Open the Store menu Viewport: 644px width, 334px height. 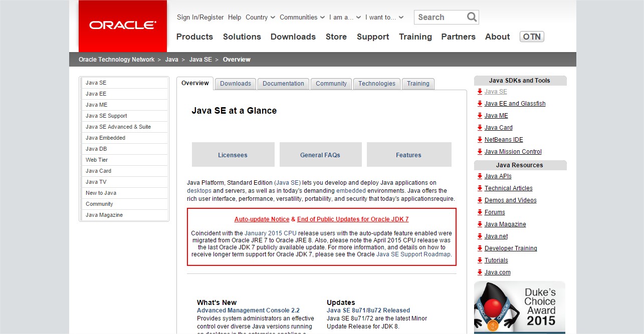pyautogui.click(x=336, y=37)
